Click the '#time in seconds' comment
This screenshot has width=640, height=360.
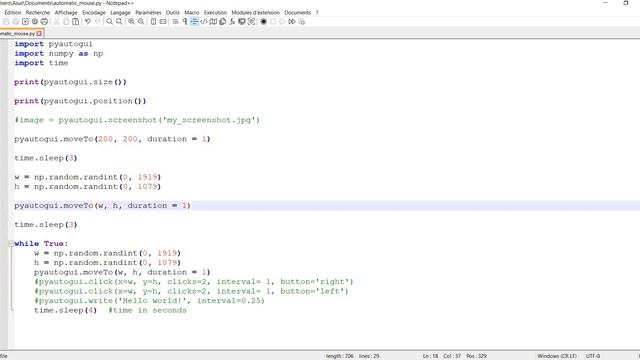[147, 310]
